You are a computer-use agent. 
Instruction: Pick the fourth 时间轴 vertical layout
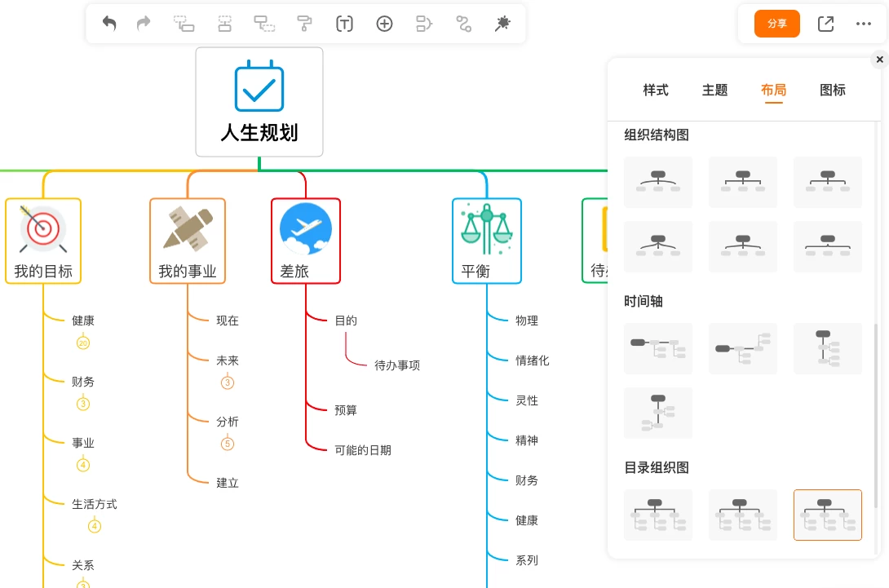click(x=657, y=413)
